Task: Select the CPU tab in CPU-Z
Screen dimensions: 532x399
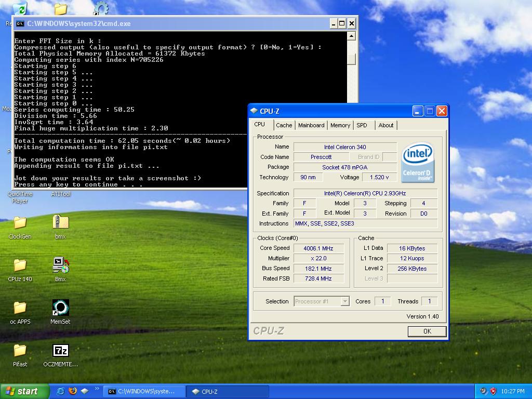Action: [260, 125]
